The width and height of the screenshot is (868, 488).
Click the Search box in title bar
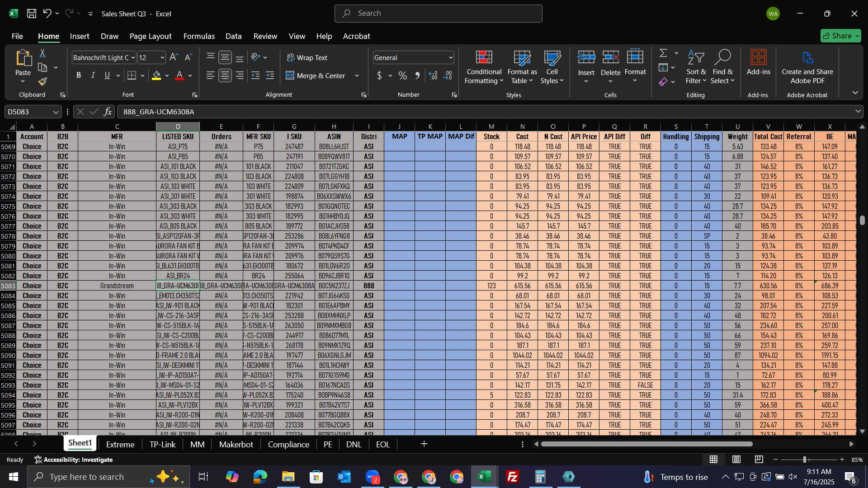438,14
